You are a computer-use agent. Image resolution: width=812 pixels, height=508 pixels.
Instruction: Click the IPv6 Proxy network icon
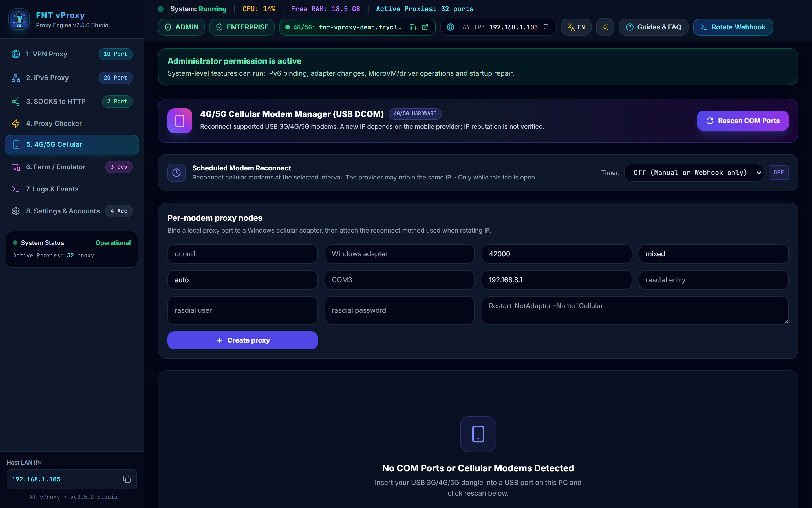tap(16, 78)
